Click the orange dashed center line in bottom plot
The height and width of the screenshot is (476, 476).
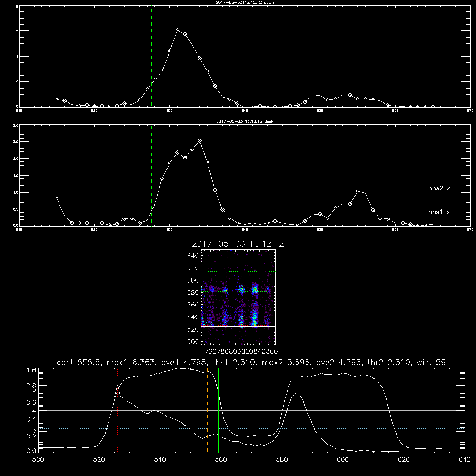click(x=207, y=410)
